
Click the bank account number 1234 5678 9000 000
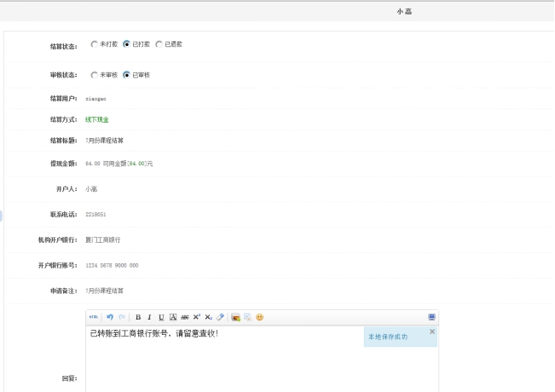click(x=112, y=265)
